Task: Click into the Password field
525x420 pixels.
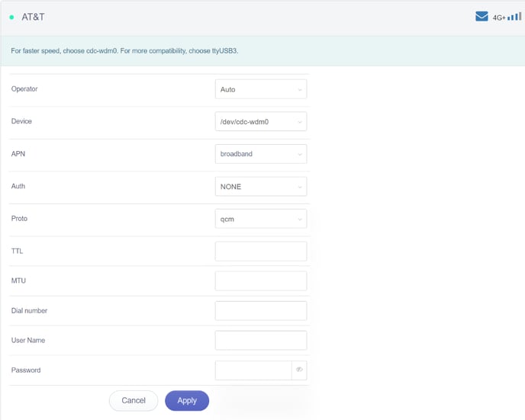Action: 253,370
